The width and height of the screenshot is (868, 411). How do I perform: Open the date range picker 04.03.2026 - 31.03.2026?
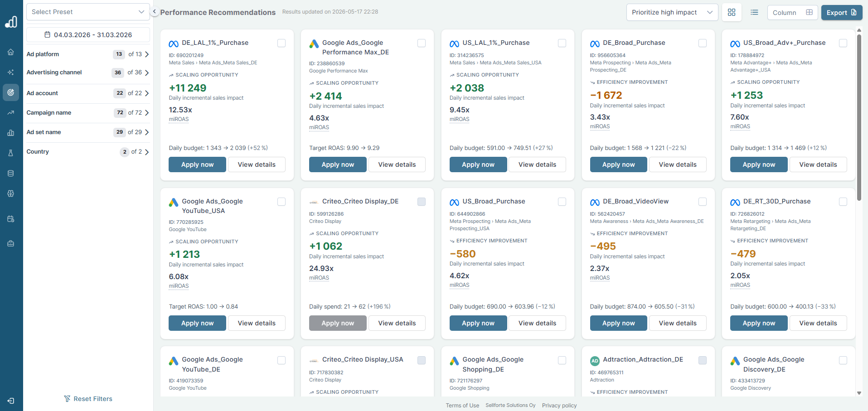pyautogui.click(x=88, y=35)
